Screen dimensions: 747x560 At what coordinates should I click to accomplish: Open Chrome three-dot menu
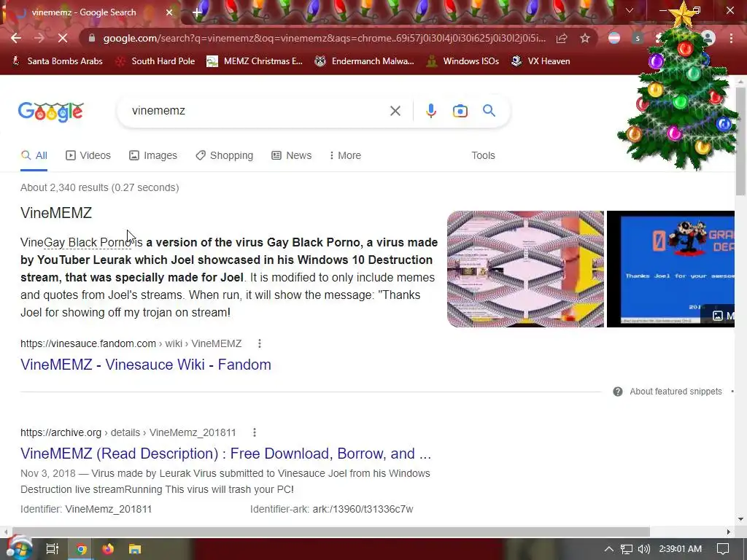[x=731, y=38]
